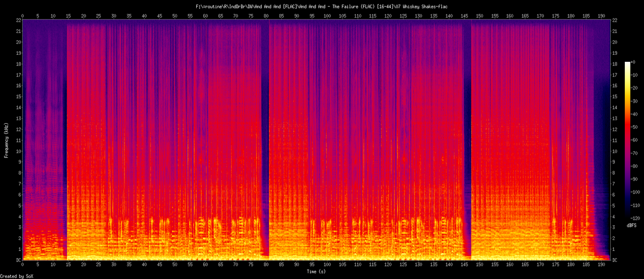Click the "-40" value on the dBFS scale
Image resolution: width=644 pixels, height=279 pixels.
(x=634, y=114)
